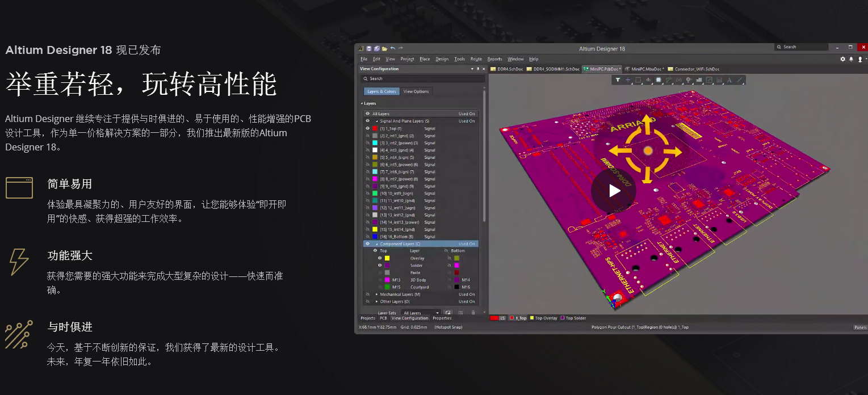Click the notifications bell icon
868x395 pixels.
pos(851,59)
